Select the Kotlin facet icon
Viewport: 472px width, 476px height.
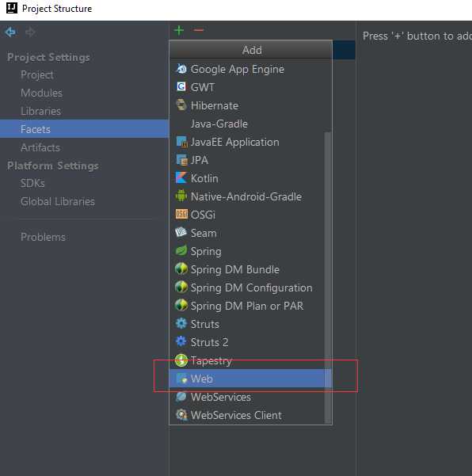pos(181,178)
